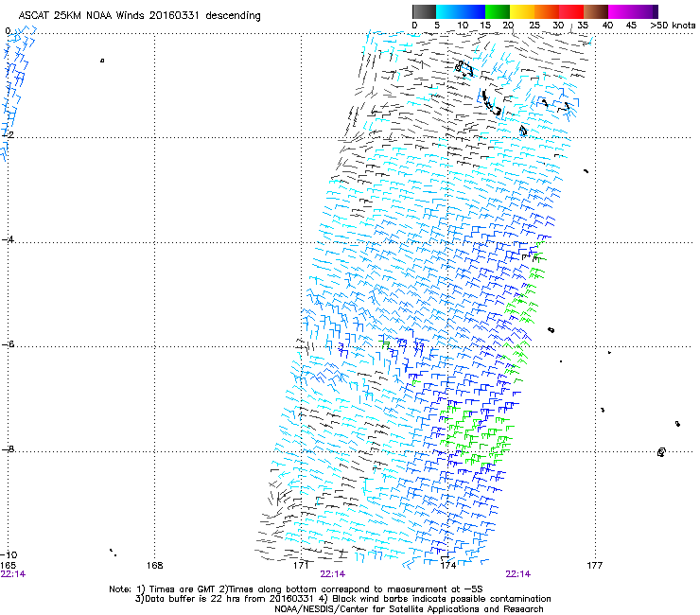Image resolution: width=700 pixels, height=615 pixels.
Task: Click the '165' longitude axis label
Action: click(x=9, y=566)
